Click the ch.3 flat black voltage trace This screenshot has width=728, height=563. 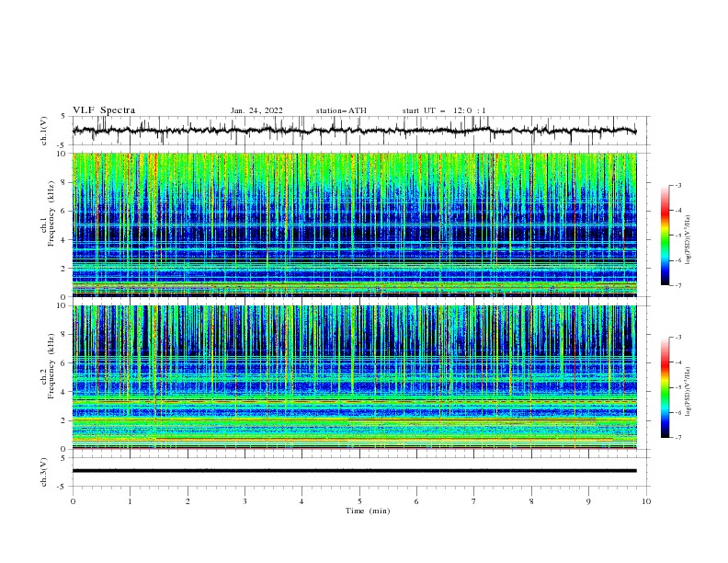click(x=355, y=471)
